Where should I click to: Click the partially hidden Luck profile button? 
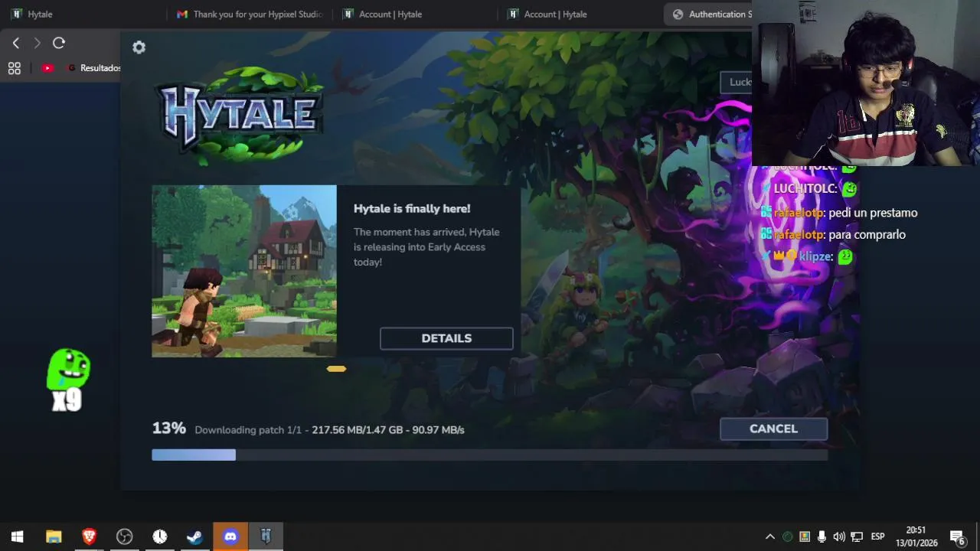[x=737, y=83]
